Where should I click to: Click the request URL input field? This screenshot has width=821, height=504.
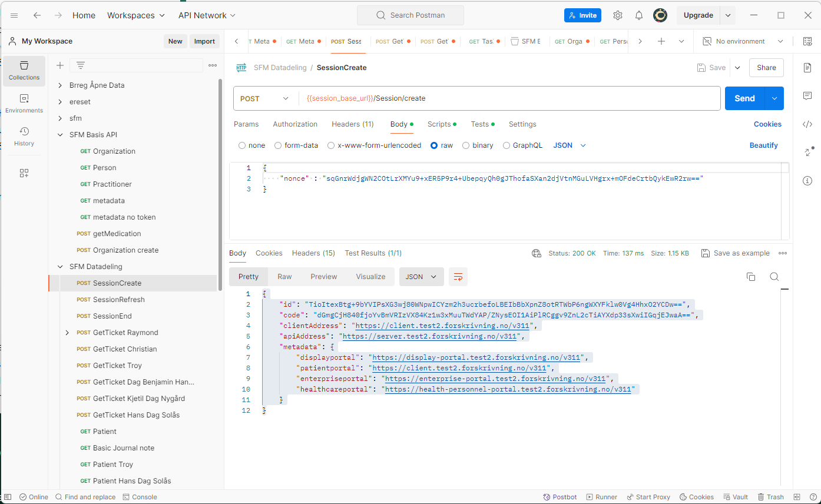pyautogui.click(x=509, y=98)
